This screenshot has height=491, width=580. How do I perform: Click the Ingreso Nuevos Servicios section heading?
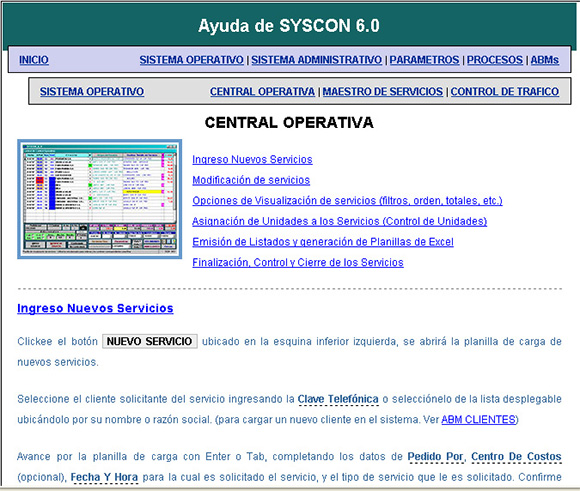click(x=95, y=308)
